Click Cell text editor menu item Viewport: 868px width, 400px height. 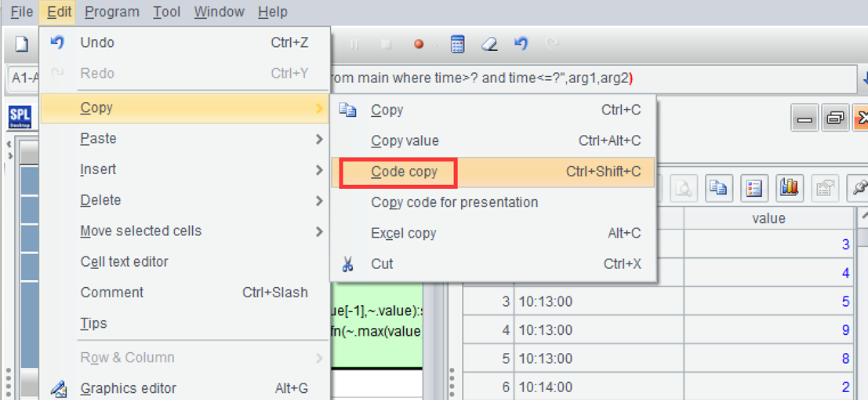124,262
